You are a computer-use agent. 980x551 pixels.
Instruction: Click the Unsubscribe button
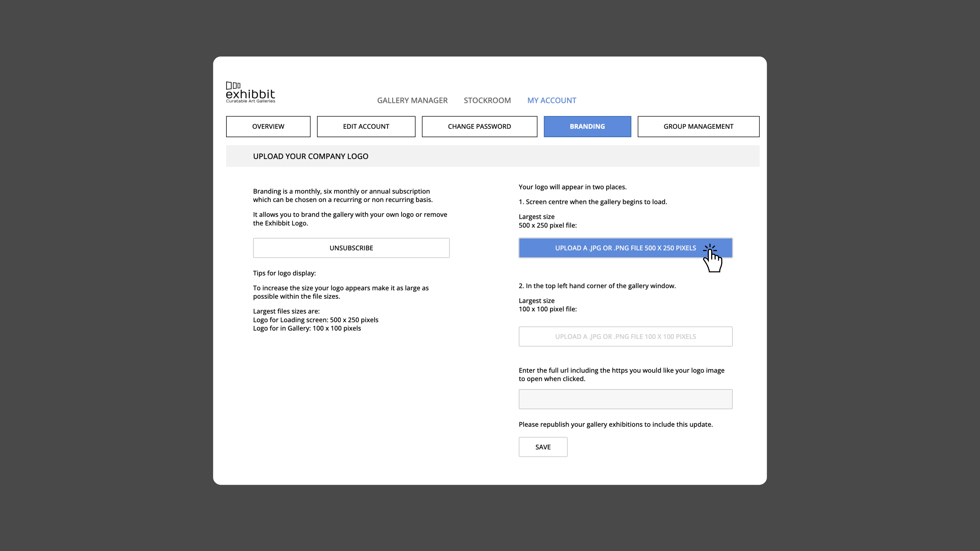click(351, 248)
